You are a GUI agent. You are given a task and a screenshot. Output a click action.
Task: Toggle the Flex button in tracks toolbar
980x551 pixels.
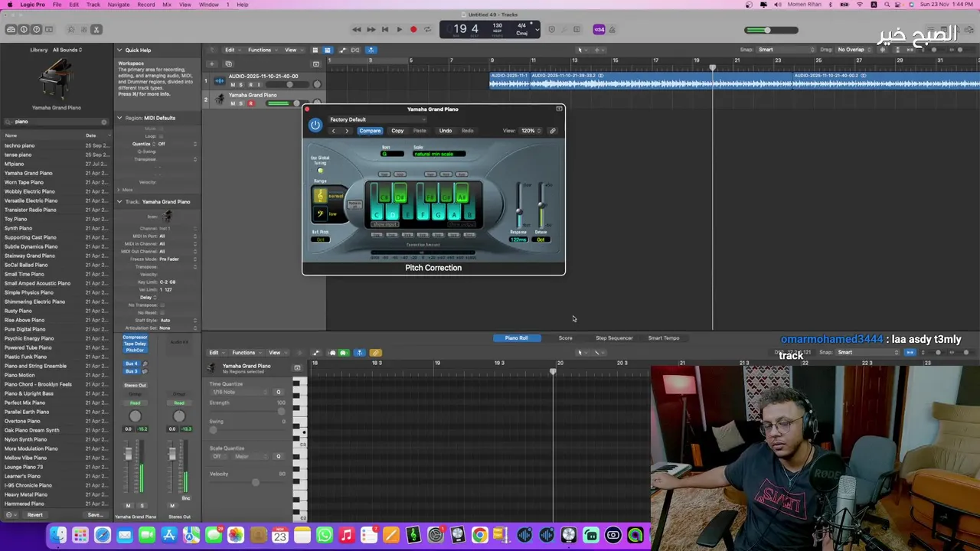click(x=355, y=50)
